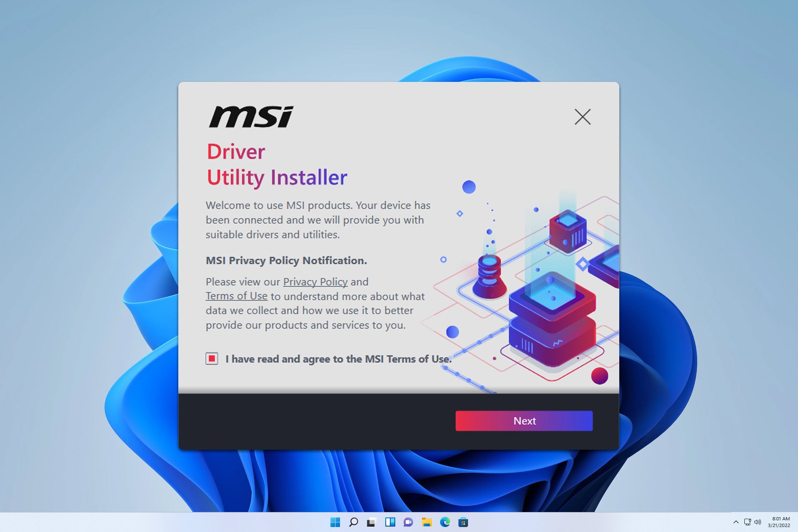The image size is (798, 532).
Task: Click the Next button to proceed
Action: [x=525, y=421]
